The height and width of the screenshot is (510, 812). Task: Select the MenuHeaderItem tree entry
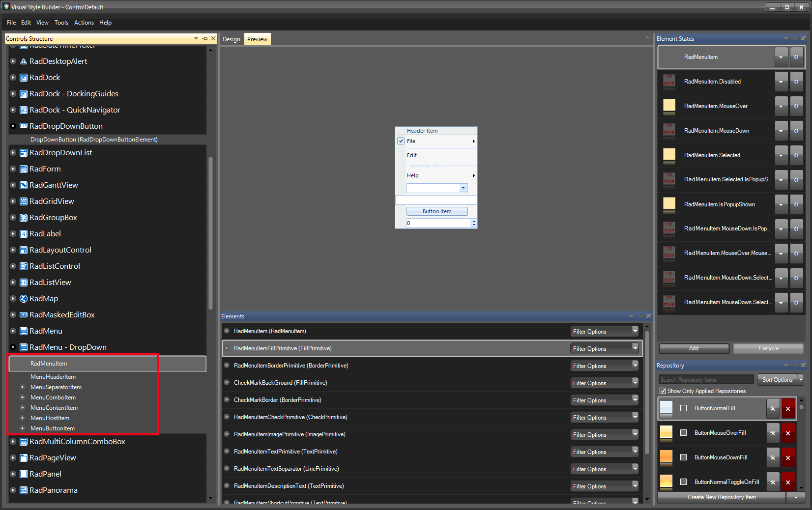pyautogui.click(x=53, y=377)
